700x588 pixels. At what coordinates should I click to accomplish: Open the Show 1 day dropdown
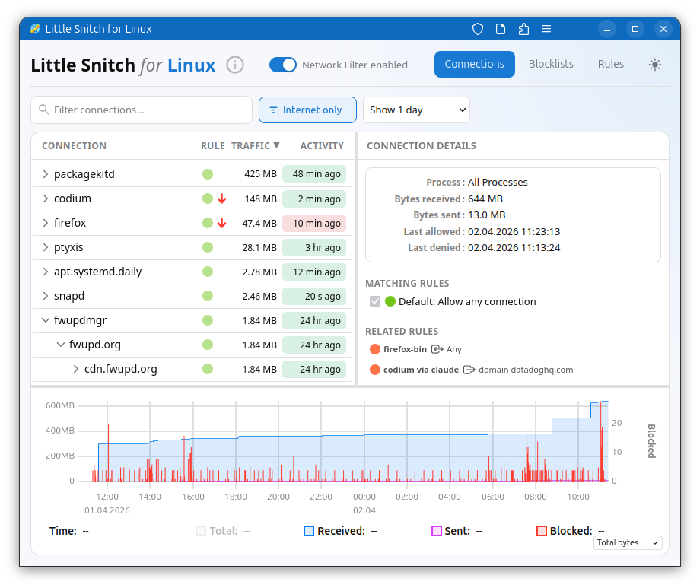pyautogui.click(x=416, y=110)
